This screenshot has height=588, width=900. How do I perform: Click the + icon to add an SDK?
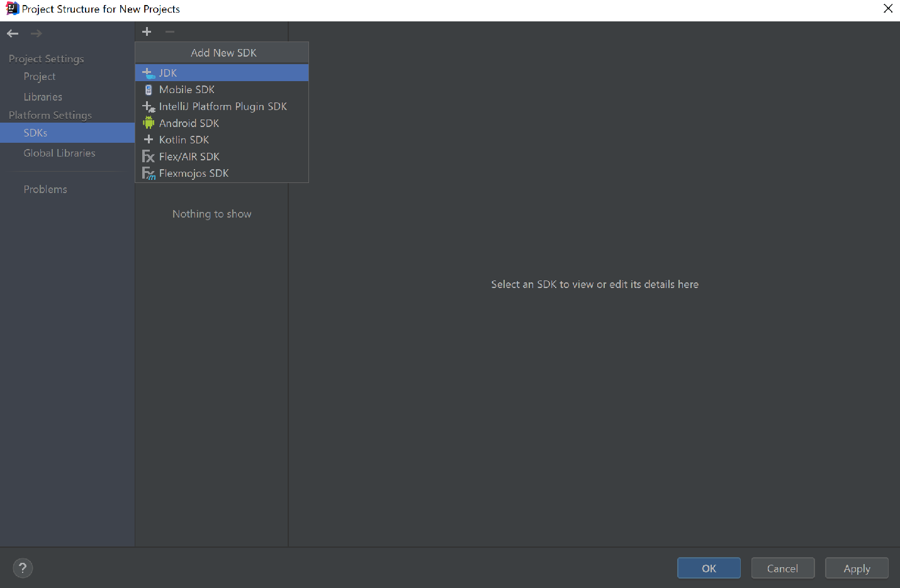click(x=147, y=31)
